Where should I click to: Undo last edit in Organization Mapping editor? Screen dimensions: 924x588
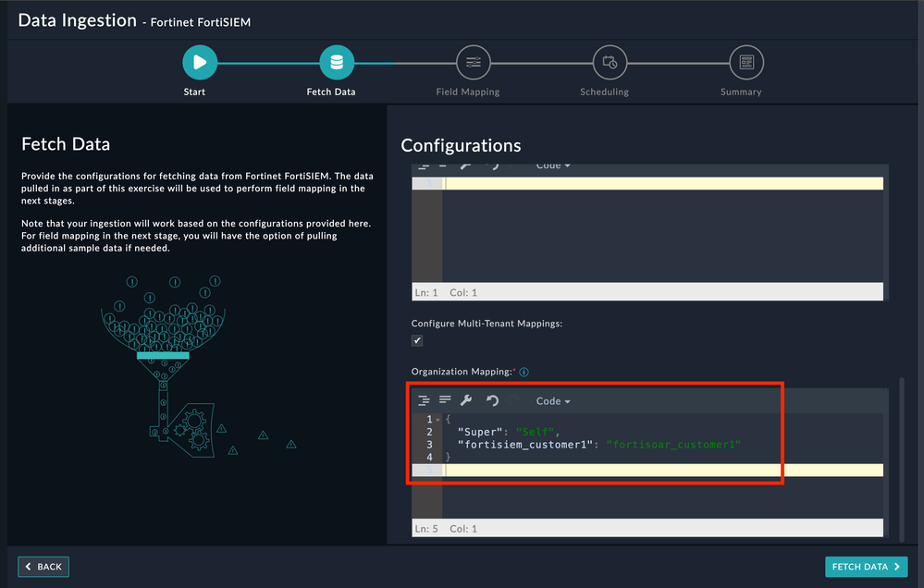492,400
